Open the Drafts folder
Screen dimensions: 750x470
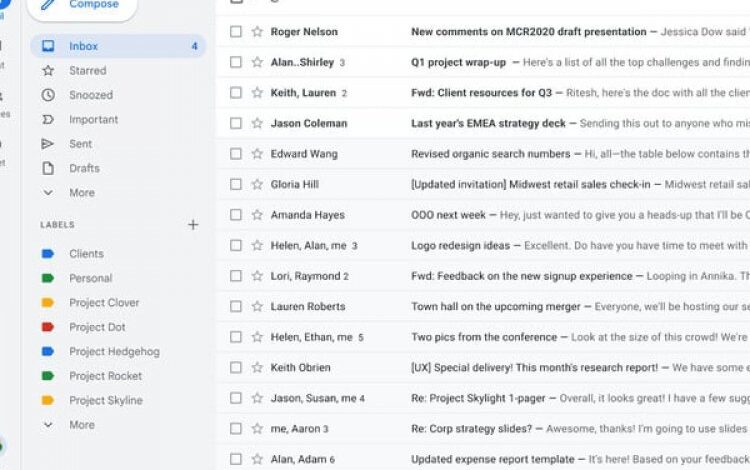point(84,168)
